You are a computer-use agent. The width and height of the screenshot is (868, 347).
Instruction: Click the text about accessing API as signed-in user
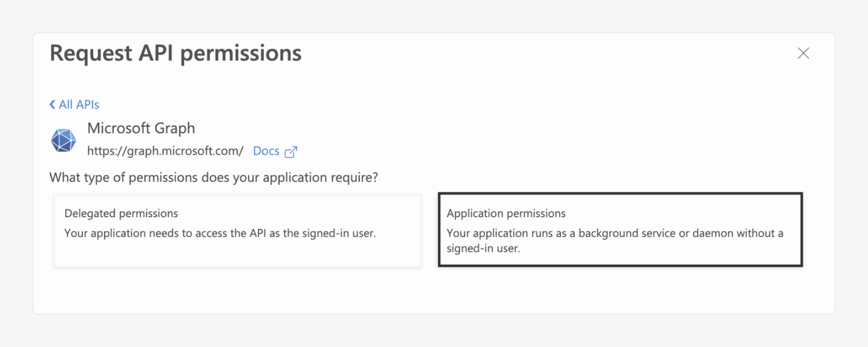tap(220, 233)
